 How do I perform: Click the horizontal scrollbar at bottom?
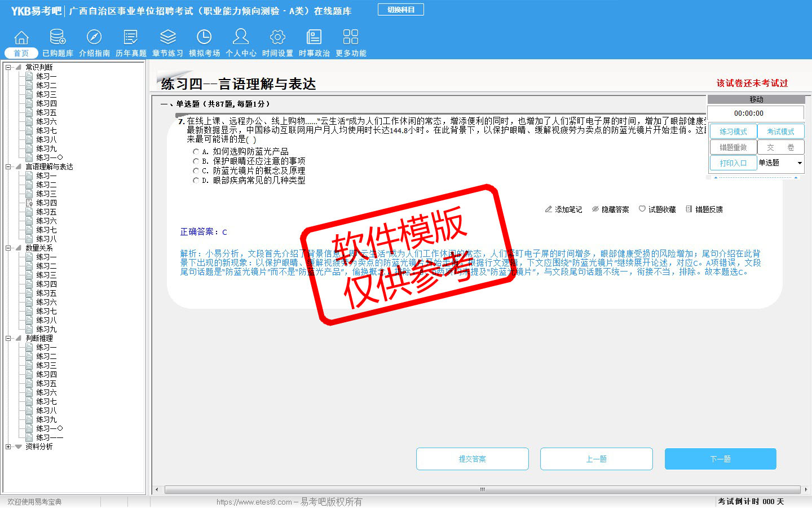tap(482, 489)
